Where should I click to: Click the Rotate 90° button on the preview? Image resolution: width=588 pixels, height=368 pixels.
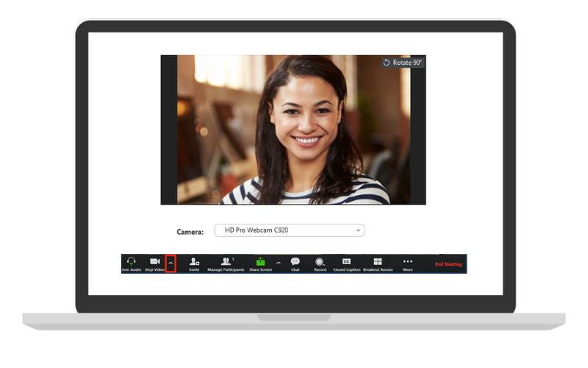pos(403,63)
